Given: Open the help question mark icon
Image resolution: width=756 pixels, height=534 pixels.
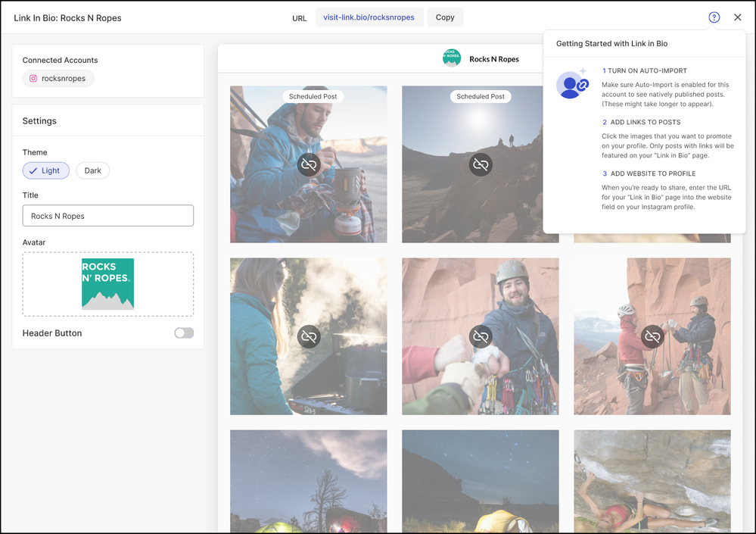Looking at the screenshot, I should point(714,17).
